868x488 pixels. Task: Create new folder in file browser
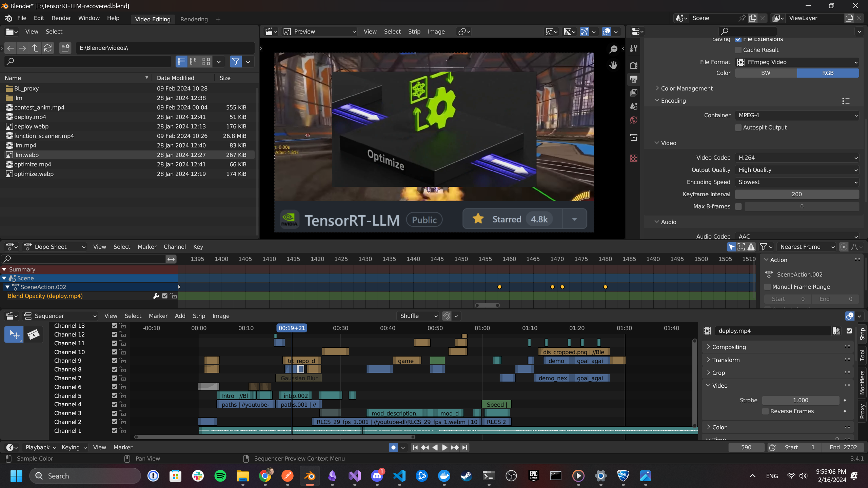click(65, 48)
